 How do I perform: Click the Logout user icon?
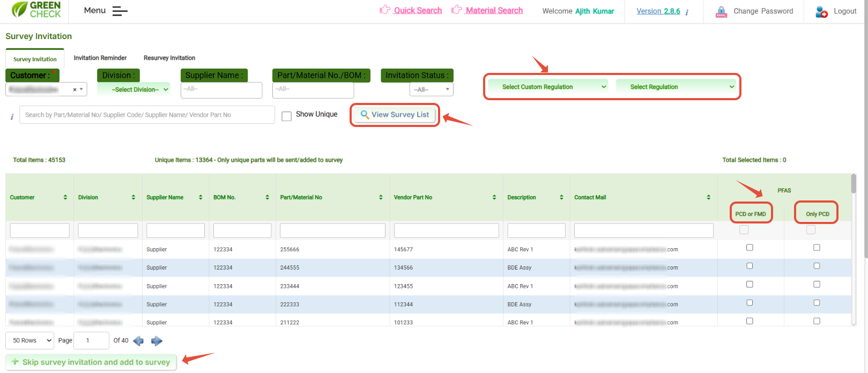pos(821,12)
